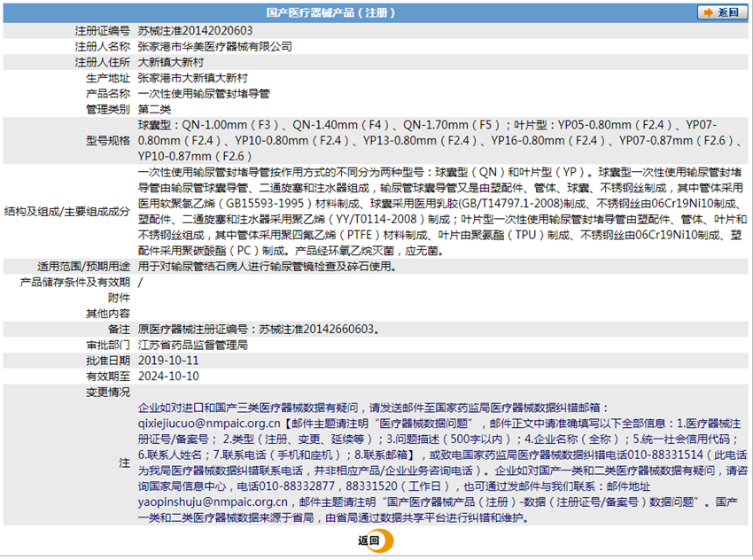Image resolution: width=753 pixels, height=560 pixels.
Task: Click the phone number 010-88332877 in the notes
Action: tap(297, 486)
